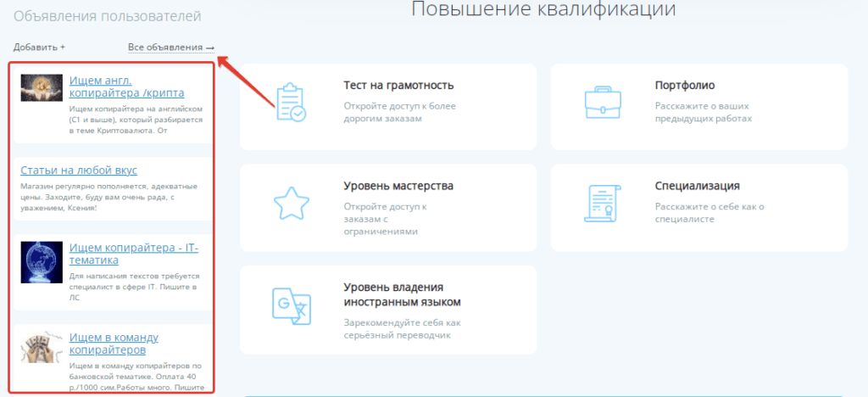Open the Тест на грамотность title
This screenshot has height=397, width=868.
tap(398, 86)
